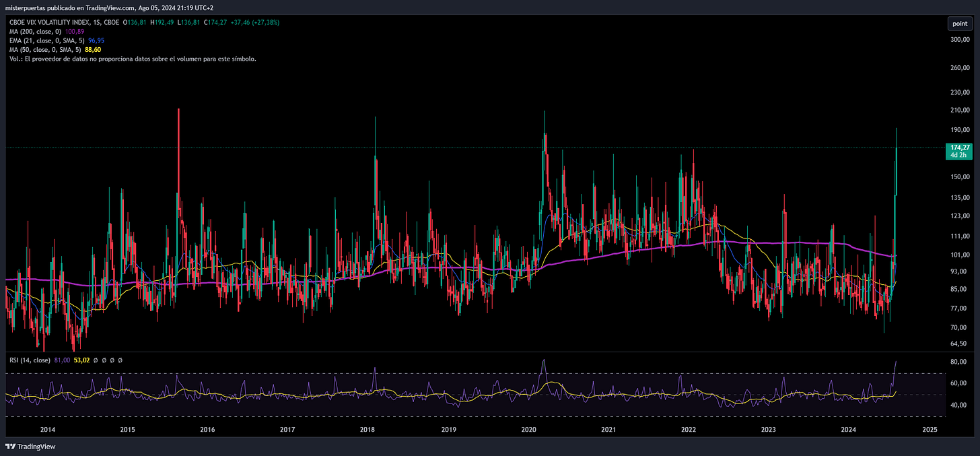Click the 2017 label on time axis

287,429
